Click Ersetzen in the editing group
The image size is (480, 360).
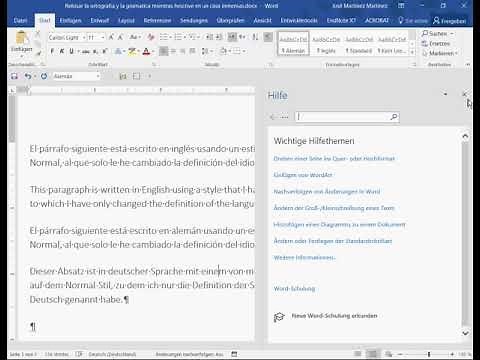[436, 43]
